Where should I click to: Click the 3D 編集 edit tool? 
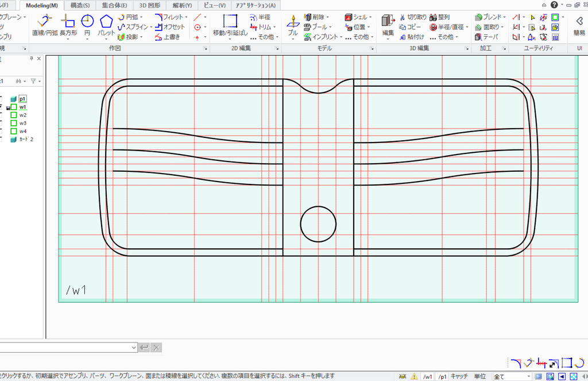(x=388, y=25)
